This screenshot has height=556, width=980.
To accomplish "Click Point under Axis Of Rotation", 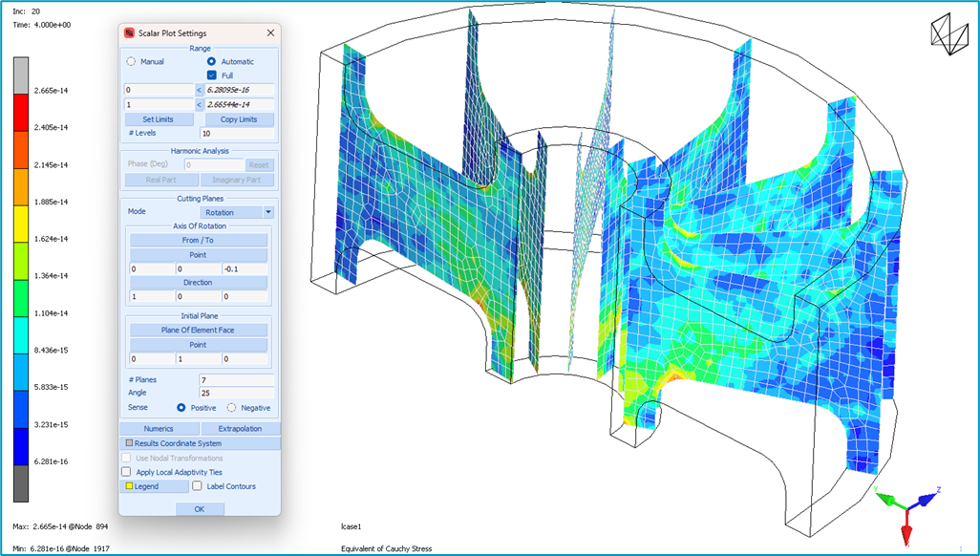I will pyautogui.click(x=198, y=255).
